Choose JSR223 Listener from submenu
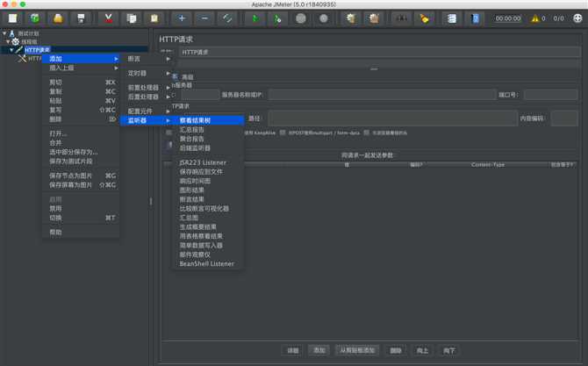This screenshot has width=588, height=366. pos(208,162)
